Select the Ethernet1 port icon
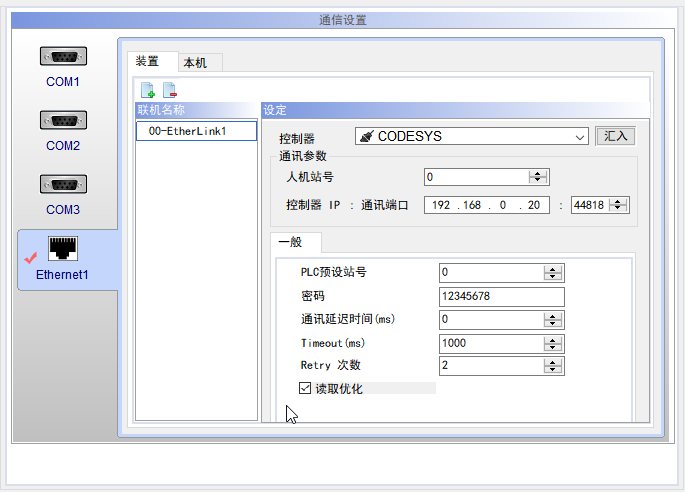 point(63,249)
